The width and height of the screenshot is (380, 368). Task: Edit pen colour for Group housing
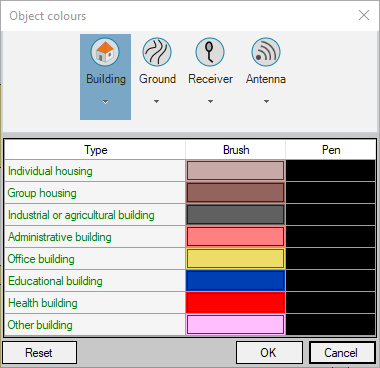[331, 193]
